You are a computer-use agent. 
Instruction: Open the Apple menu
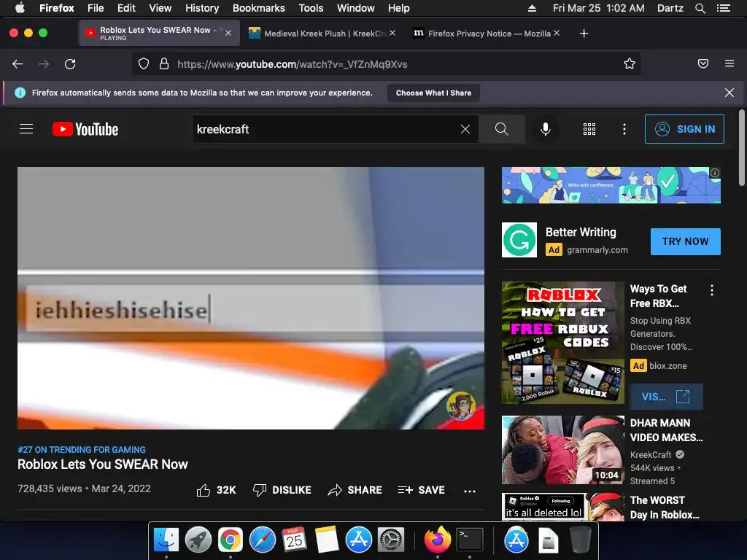click(x=20, y=7)
